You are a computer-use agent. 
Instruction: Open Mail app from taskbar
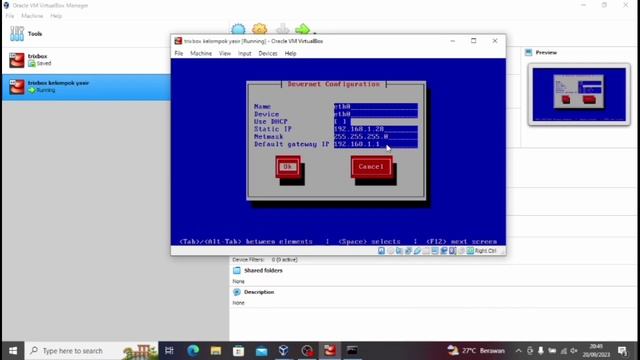[261, 351]
